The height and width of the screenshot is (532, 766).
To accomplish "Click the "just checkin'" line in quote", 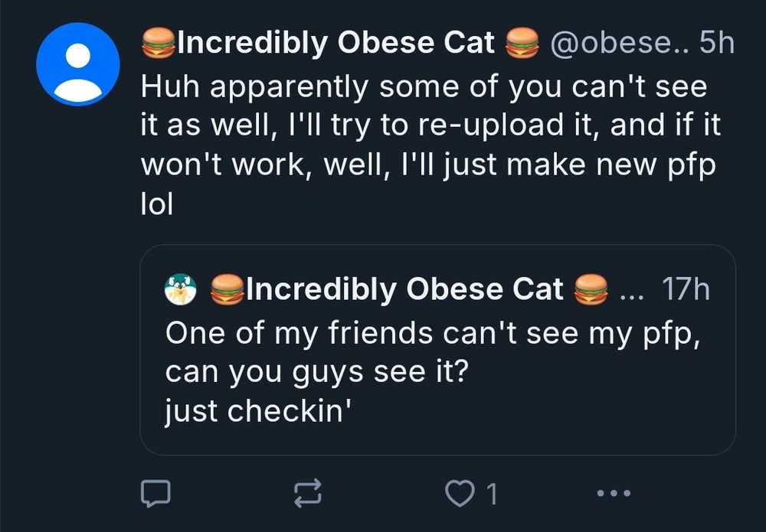I will [x=258, y=412].
